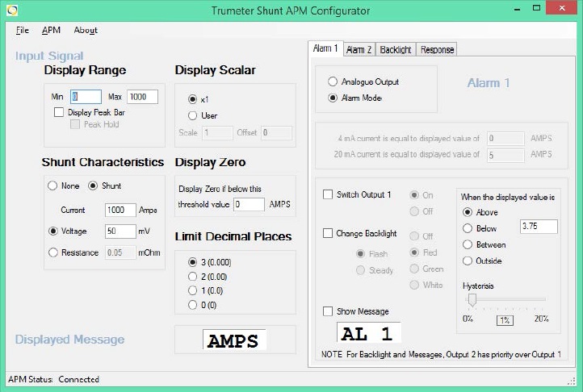The height and width of the screenshot is (392, 583).
Task: Enable the Switch Output 1 checkbox
Action: click(x=328, y=194)
